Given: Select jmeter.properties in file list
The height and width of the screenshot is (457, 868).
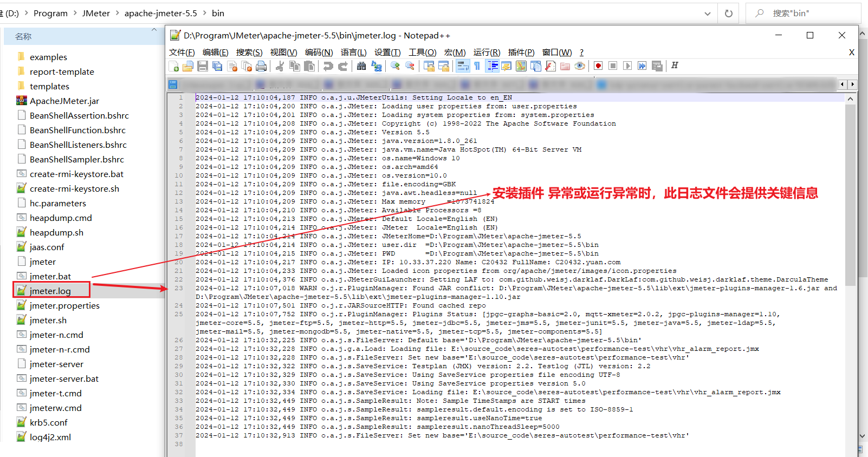Looking at the screenshot, I should (64, 305).
